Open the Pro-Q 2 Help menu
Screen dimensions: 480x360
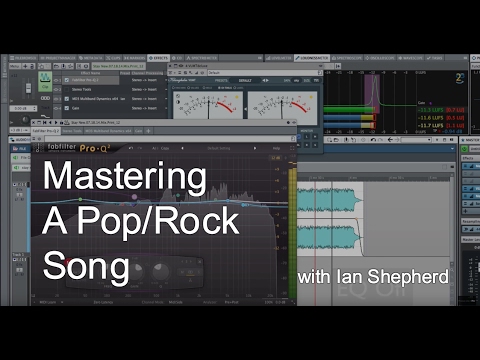[x=276, y=148]
